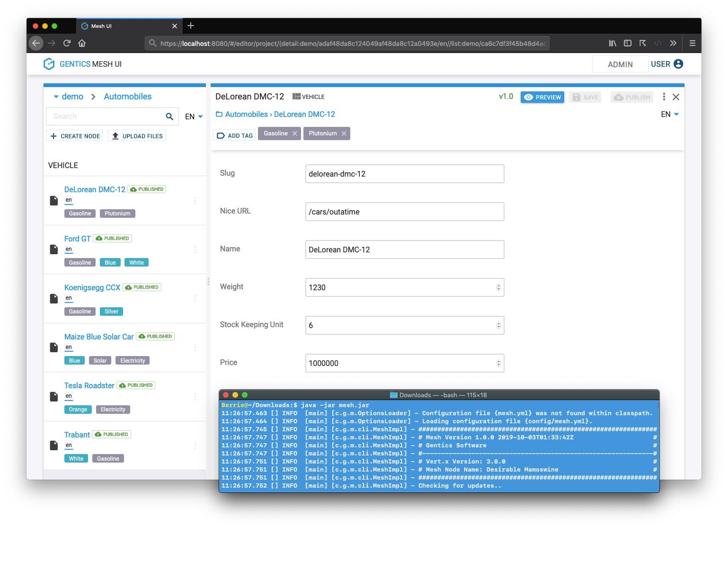Remove the Gasoline tag
Image resolution: width=728 pixels, height=562 pixels.
pyautogui.click(x=295, y=134)
